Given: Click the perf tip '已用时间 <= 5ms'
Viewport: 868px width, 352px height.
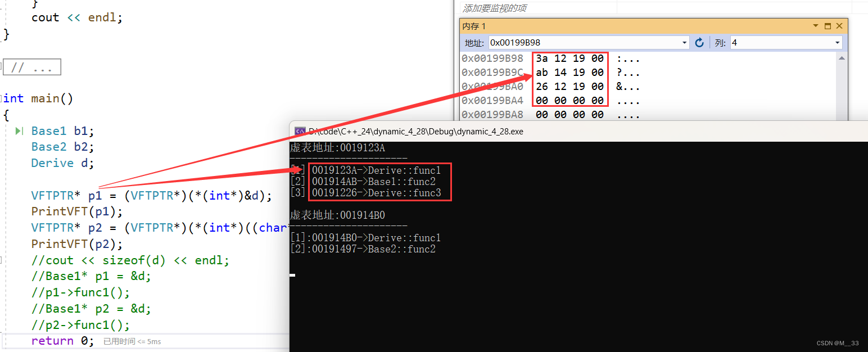Looking at the screenshot, I should click(132, 341).
